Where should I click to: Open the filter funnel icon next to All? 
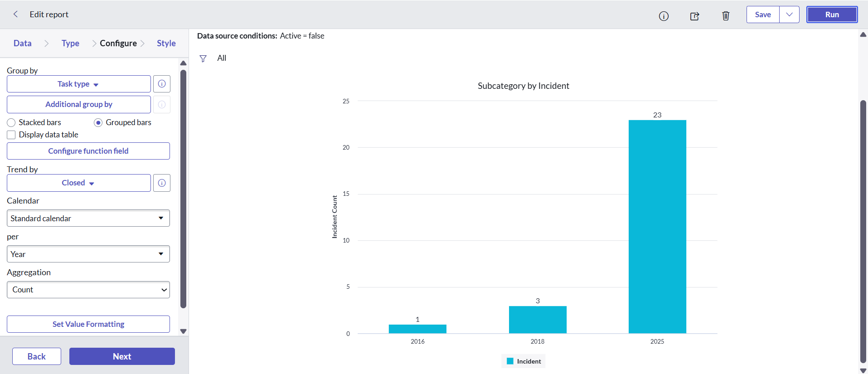point(203,58)
